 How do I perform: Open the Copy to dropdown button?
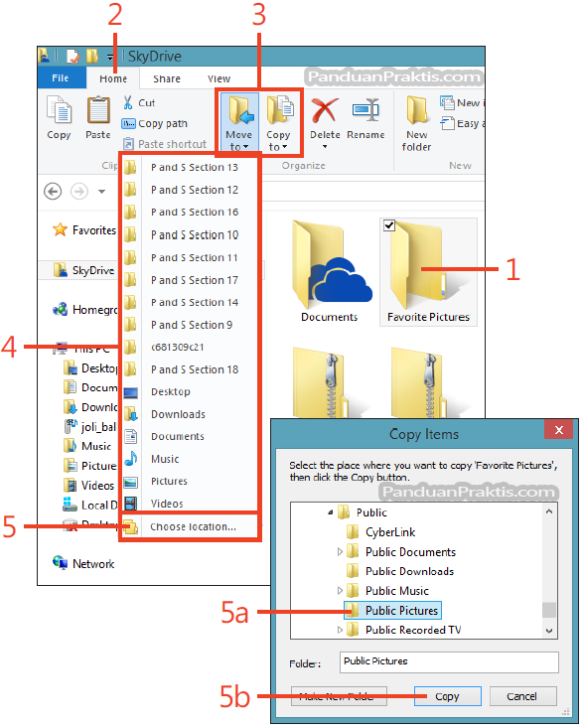(x=278, y=122)
